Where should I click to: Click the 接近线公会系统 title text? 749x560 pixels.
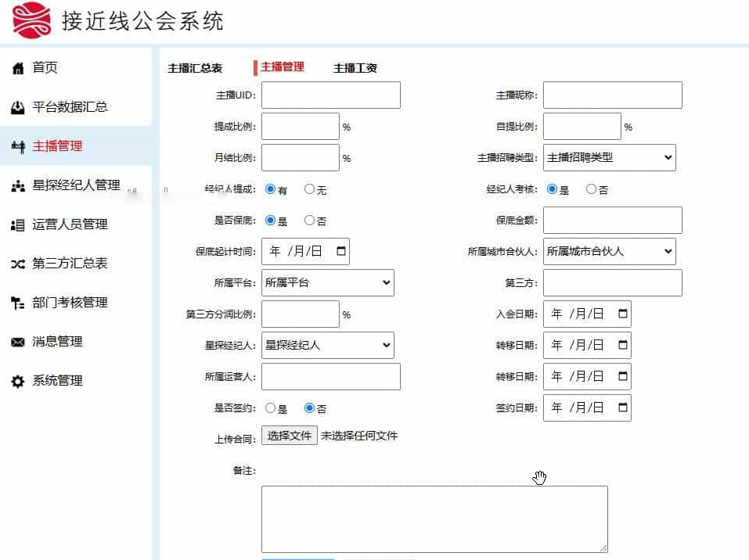142,21
